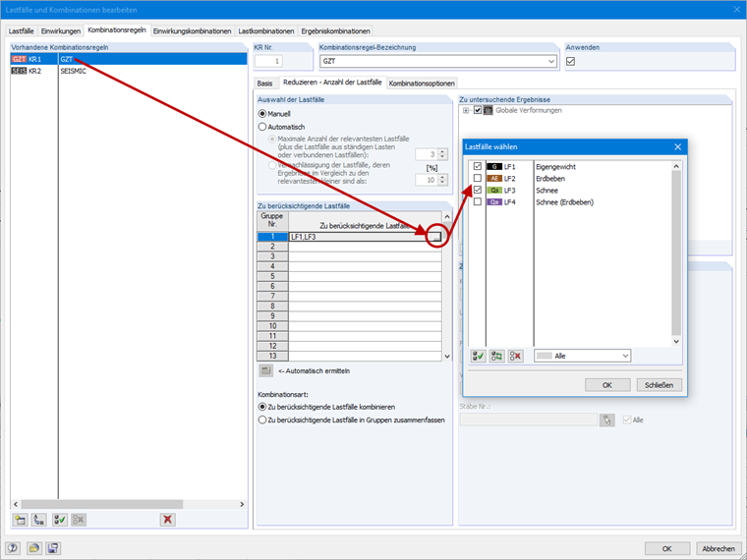Image resolution: width=747 pixels, height=560 pixels.
Task: Open the Basis sub-tab
Action: tap(264, 84)
